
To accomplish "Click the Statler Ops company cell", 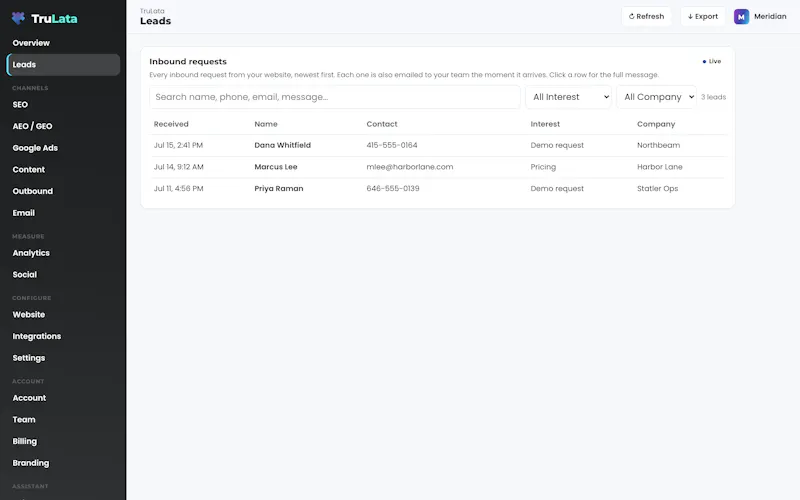I will pos(657,188).
